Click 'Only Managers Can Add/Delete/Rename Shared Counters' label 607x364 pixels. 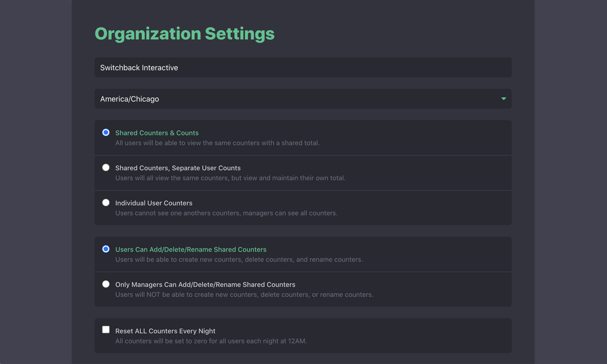pyautogui.click(x=205, y=284)
